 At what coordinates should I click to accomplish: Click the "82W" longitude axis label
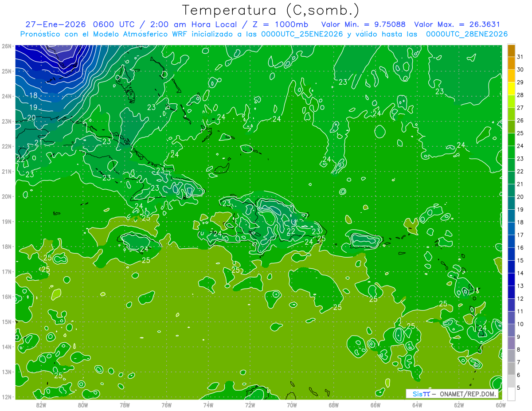(41, 405)
